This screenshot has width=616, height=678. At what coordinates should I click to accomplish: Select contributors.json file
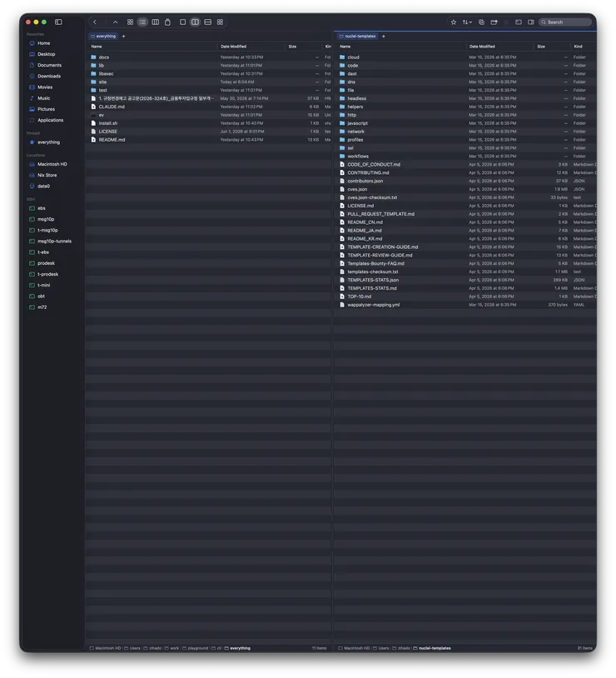pos(465,182)
